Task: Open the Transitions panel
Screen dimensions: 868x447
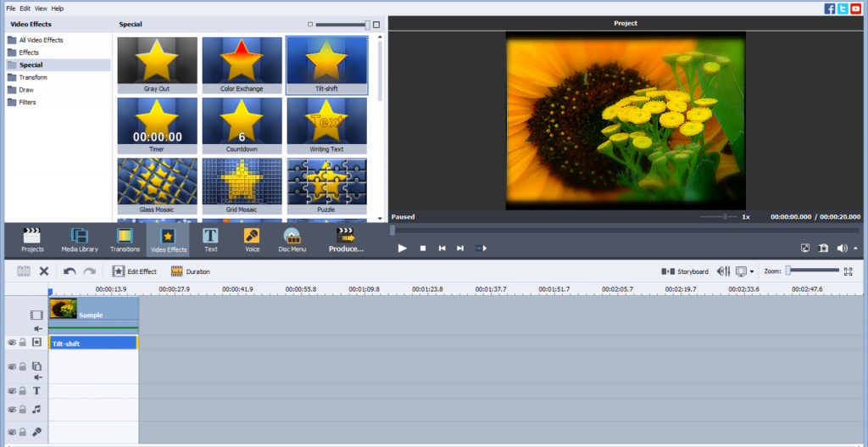Action: click(125, 240)
